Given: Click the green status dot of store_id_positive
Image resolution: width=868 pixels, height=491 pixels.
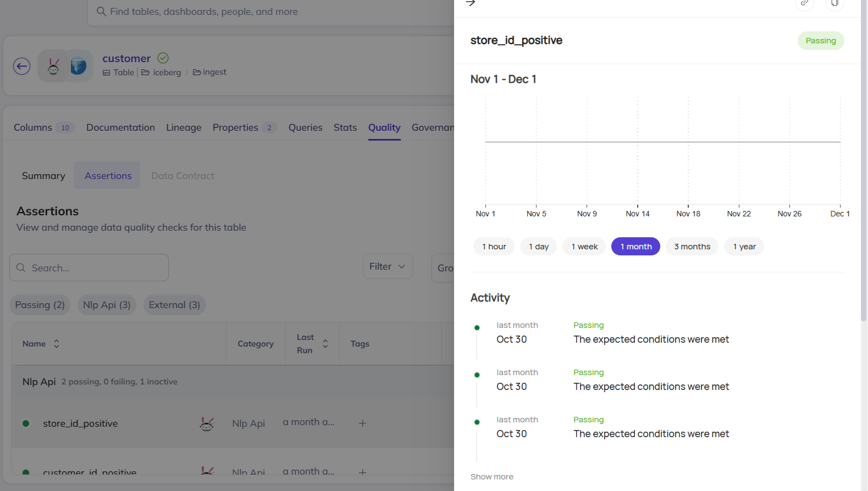Looking at the screenshot, I should [26, 423].
